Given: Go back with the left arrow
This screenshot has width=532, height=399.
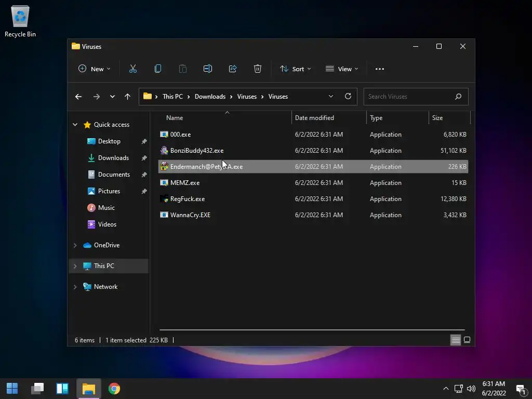Looking at the screenshot, I should (78, 97).
